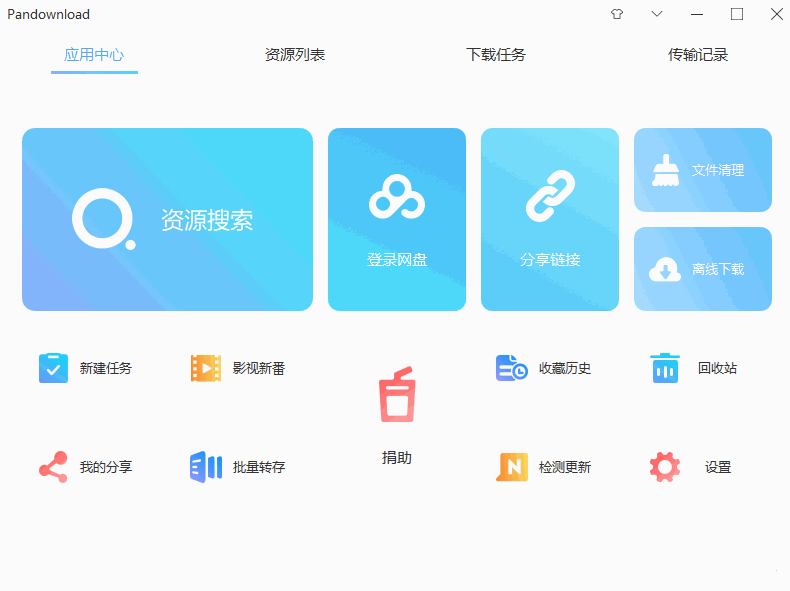Open the 回收站 trash bin icon
The image size is (790, 591).
pyautogui.click(x=664, y=368)
